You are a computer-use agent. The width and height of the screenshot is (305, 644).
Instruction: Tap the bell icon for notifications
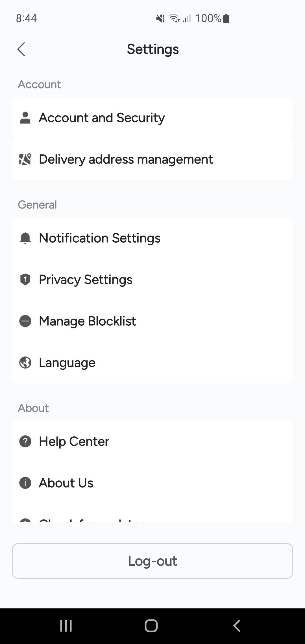coord(25,238)
